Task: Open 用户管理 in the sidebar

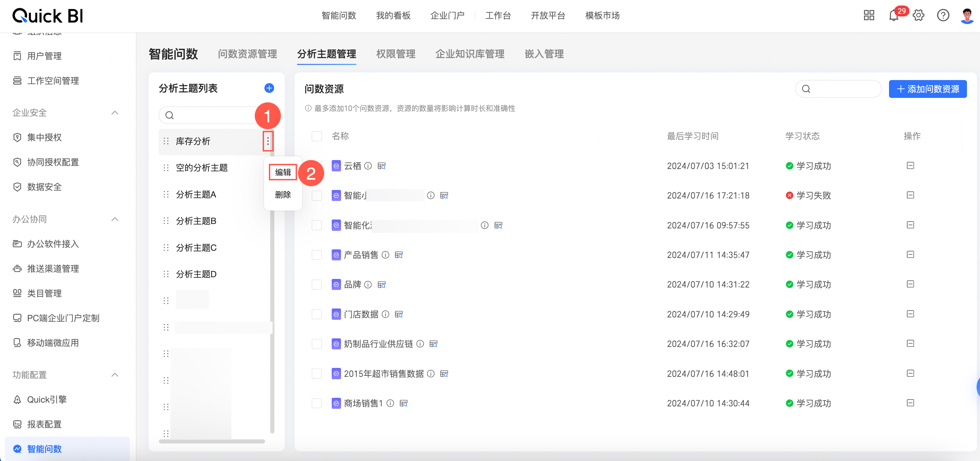Action: pyautogui.click(x=45, y=56)
